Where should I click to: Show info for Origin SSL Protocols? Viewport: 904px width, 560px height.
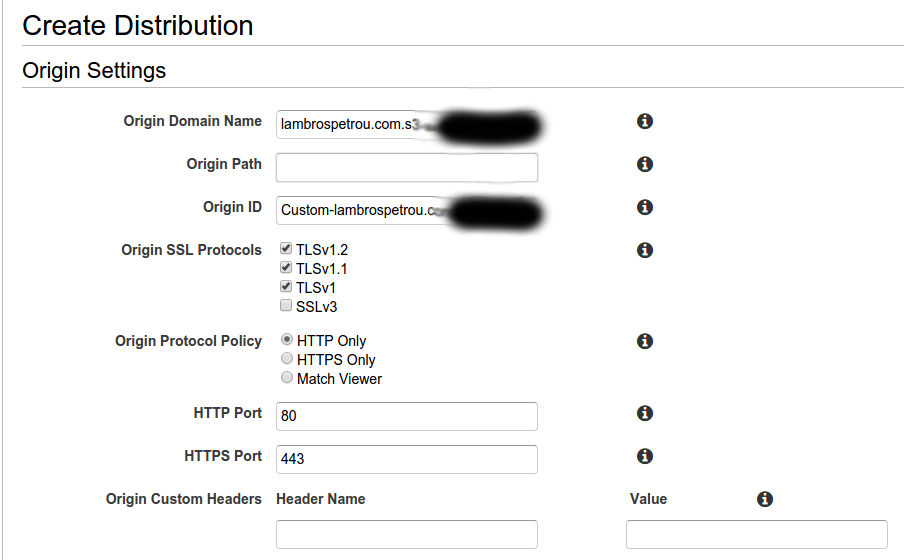point(645,250)
